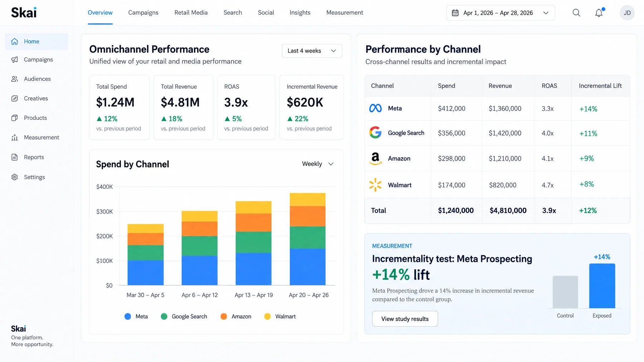Click the Measurement chart icon in sidebar

15,137
